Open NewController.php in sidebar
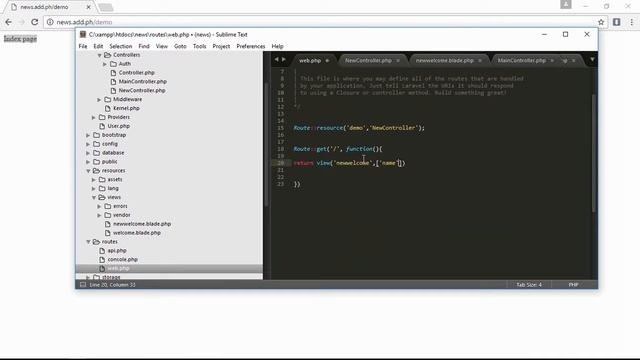The image size is (640, 360). 142,90
